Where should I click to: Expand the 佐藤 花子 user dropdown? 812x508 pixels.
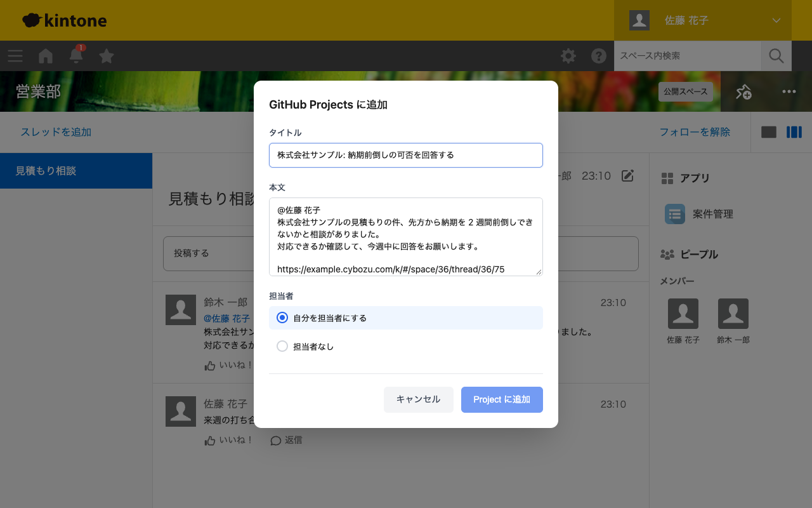703,20
